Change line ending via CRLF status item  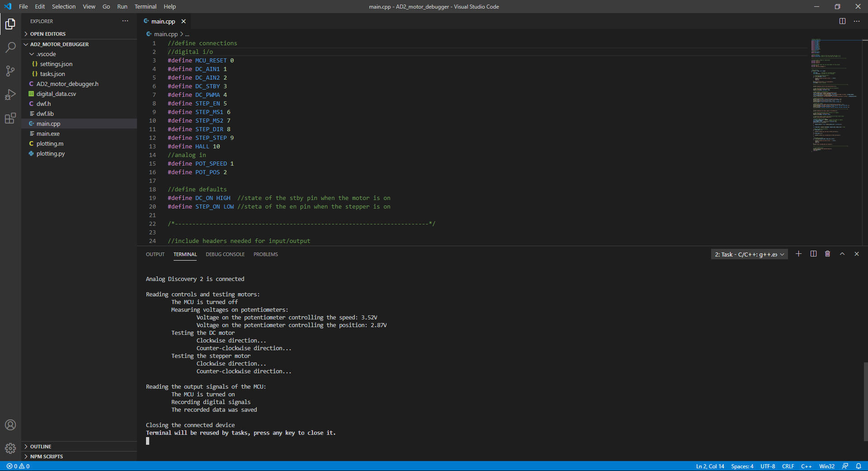(x=788, y=466)
